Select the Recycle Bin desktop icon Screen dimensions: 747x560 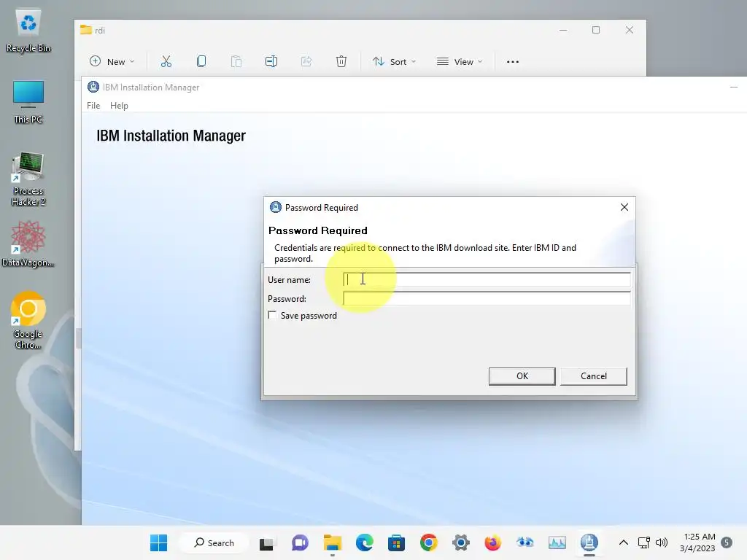[x=28, y=31]
